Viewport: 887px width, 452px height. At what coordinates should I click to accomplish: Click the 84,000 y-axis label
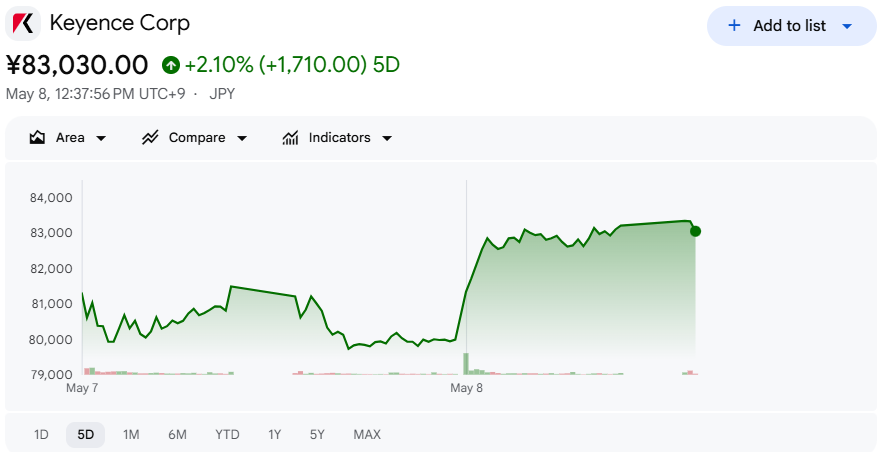(51, 197)
